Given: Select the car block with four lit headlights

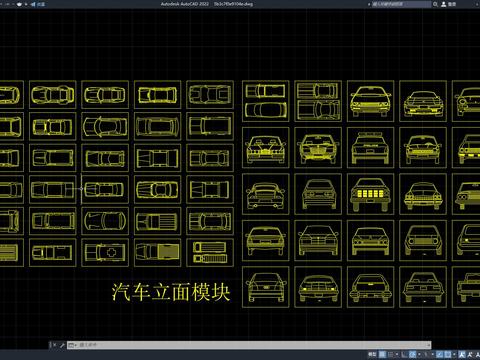Looking at the screenshot, I should tap(370, 194).
